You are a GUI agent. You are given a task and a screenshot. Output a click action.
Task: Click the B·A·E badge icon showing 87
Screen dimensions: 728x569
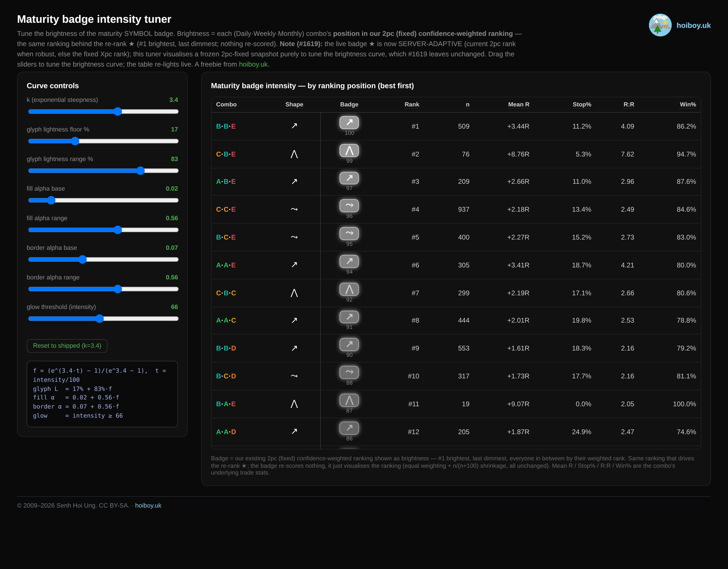click(x=349, y=400)
